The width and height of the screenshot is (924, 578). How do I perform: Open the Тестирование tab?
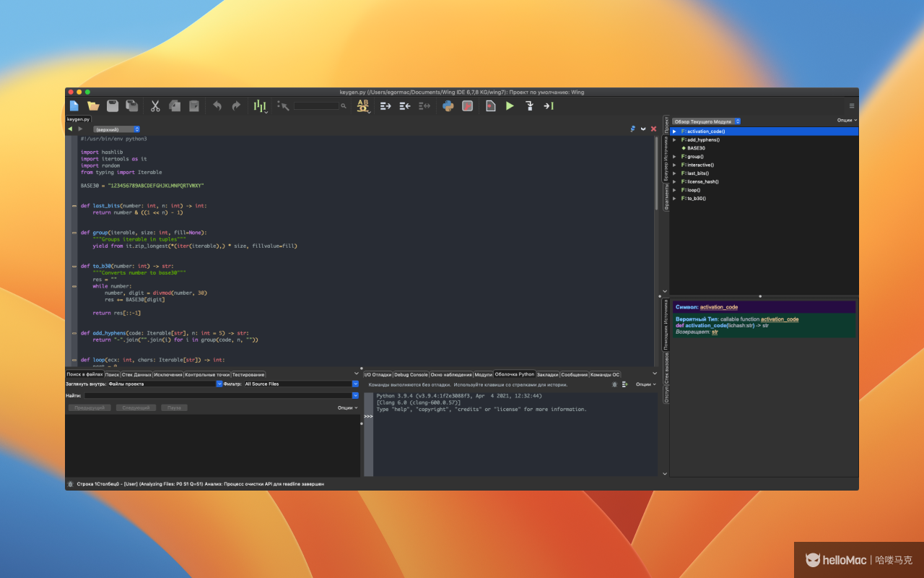(x=248, y=375)
